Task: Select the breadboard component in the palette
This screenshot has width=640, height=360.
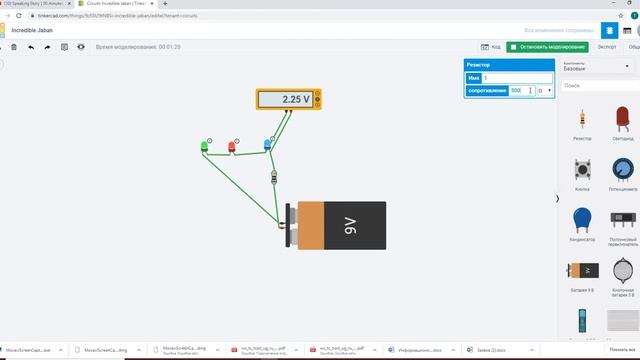Action: point(623,321)
